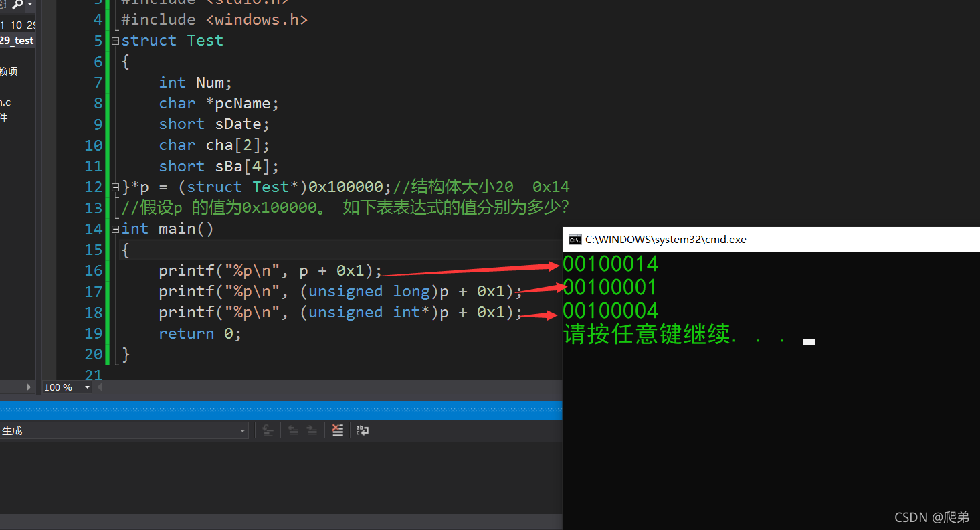The height and width of the screenshot is (530, 980).
Task: Clear all output text
Action: [338, 430]
